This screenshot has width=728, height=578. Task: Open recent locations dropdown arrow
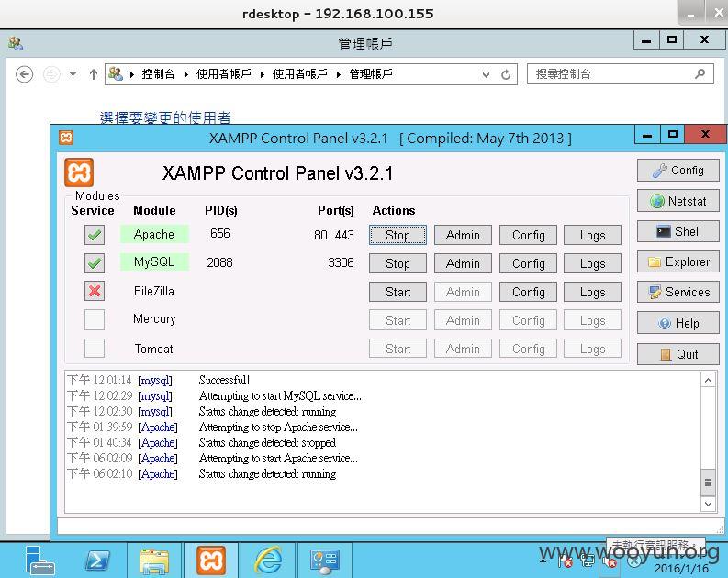pos(73,73)
